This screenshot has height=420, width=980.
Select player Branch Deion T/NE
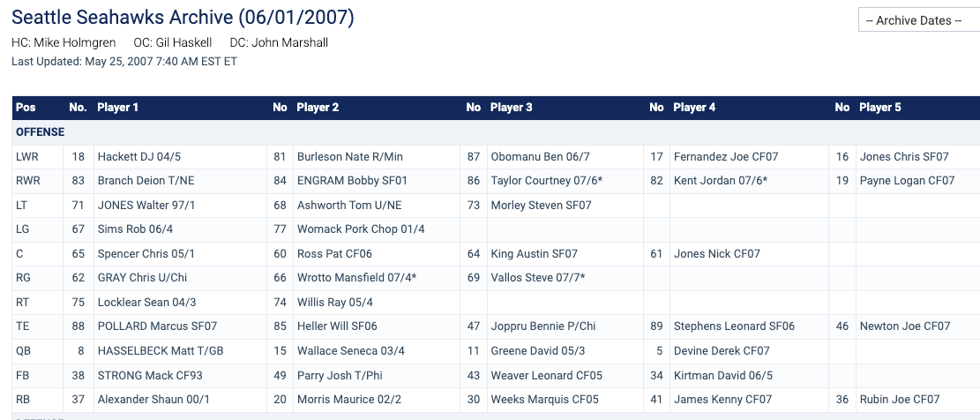click(146, 181)
